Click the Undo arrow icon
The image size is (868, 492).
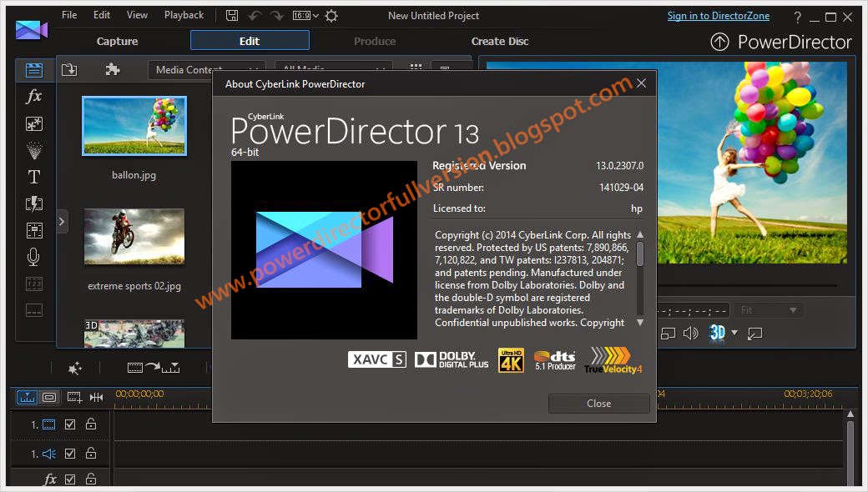255,16
